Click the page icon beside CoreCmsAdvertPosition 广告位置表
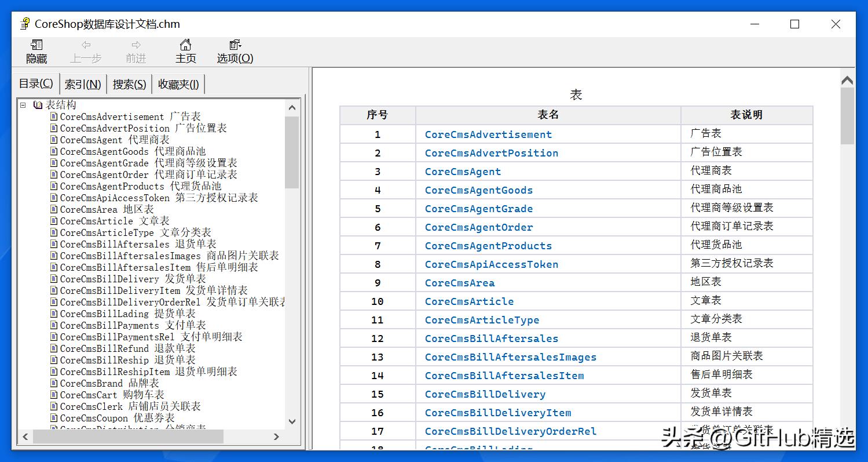868x462 pixels. (x=54, y=128)
